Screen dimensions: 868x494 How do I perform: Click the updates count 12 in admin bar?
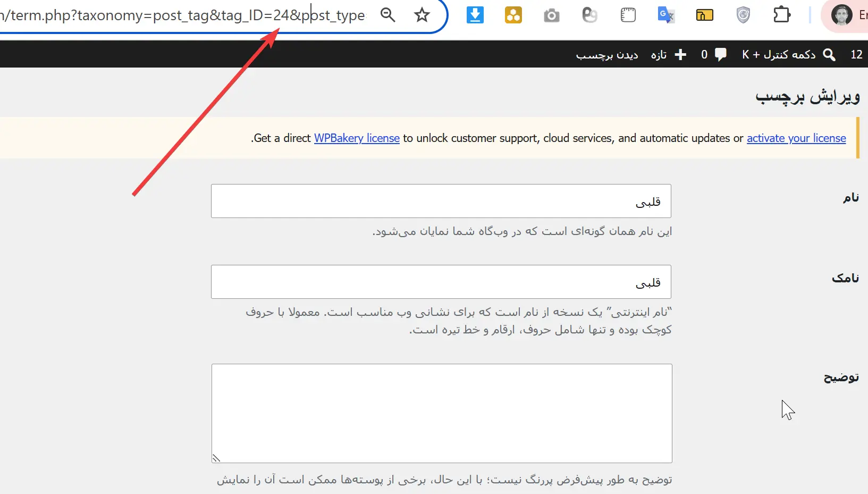pyautogui.click(x=856, y=54)
